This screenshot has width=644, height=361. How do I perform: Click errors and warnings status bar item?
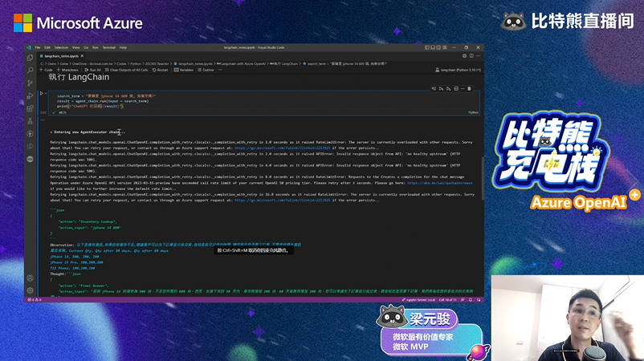(35, 300)
